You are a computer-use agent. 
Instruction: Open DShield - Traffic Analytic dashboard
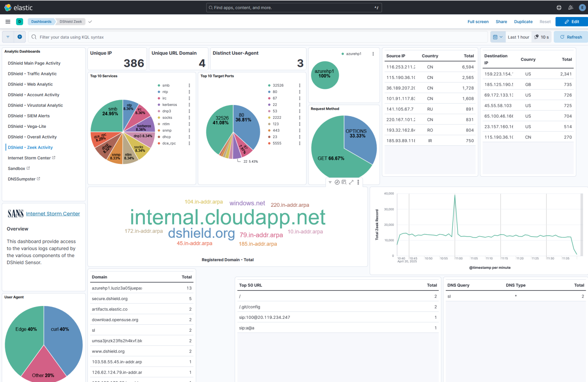pos(32,74)
